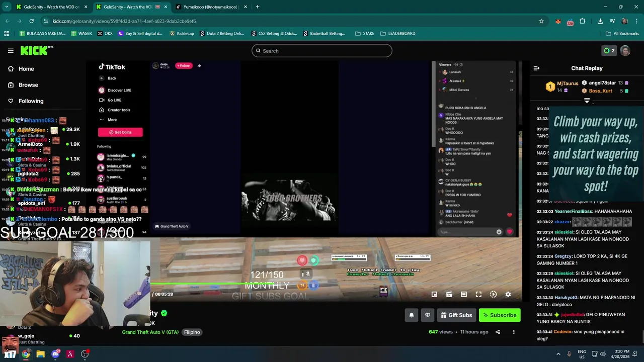Toggle mini player mode

pyautogui.click(x=434, y=295)
